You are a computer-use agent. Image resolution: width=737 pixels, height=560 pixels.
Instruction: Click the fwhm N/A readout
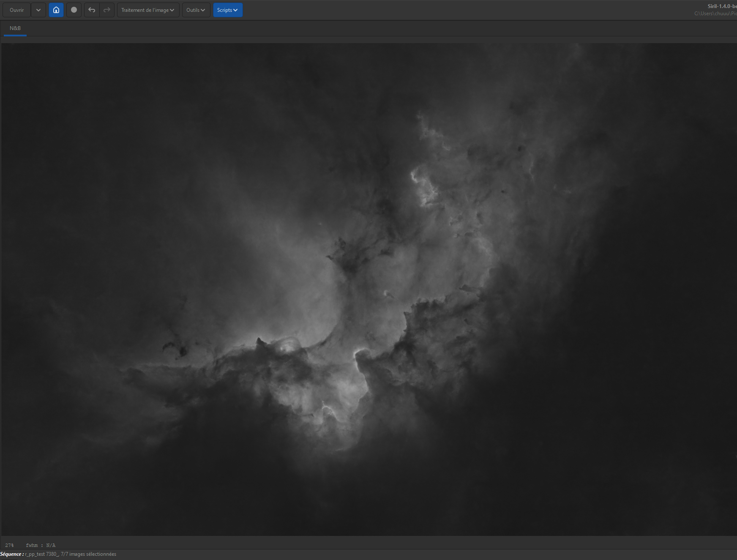click(x=41, y=545)
